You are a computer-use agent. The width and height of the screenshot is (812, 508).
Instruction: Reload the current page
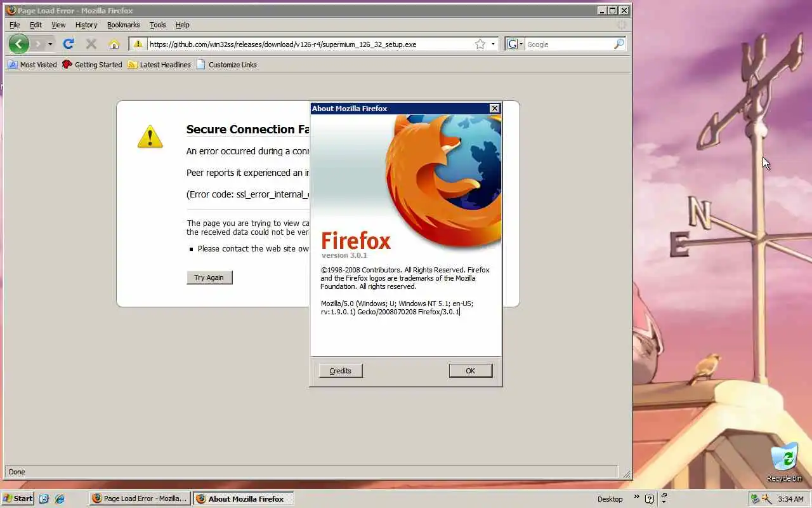(x=69, y=44)
